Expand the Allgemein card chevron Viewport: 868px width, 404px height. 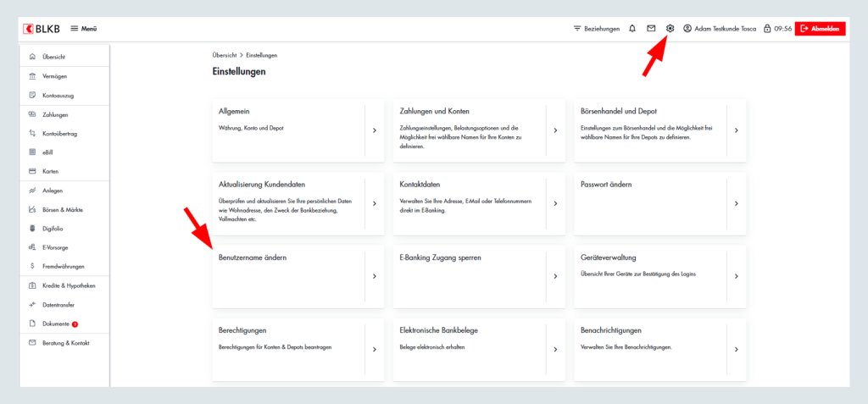point(374,130)
